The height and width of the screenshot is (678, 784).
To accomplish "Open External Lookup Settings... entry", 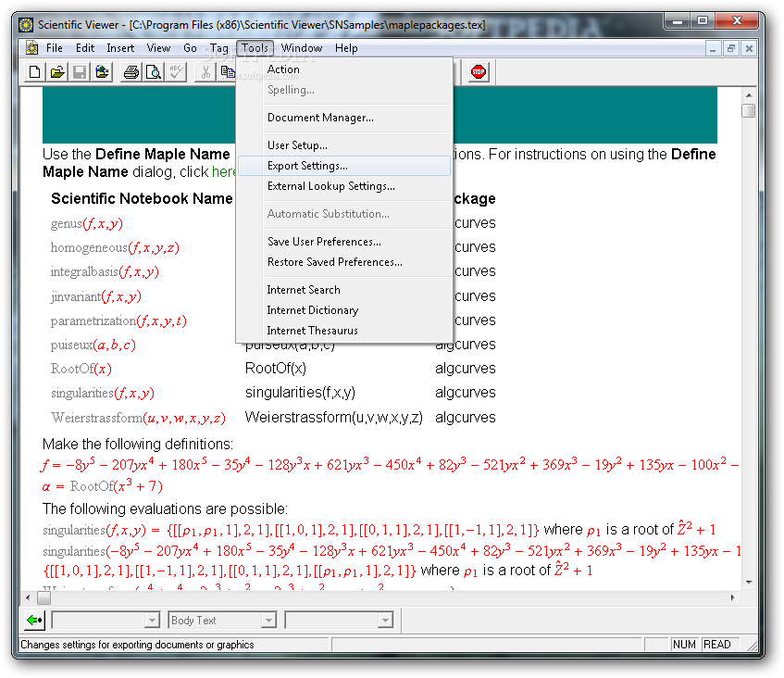I will (x=344, y=186).
